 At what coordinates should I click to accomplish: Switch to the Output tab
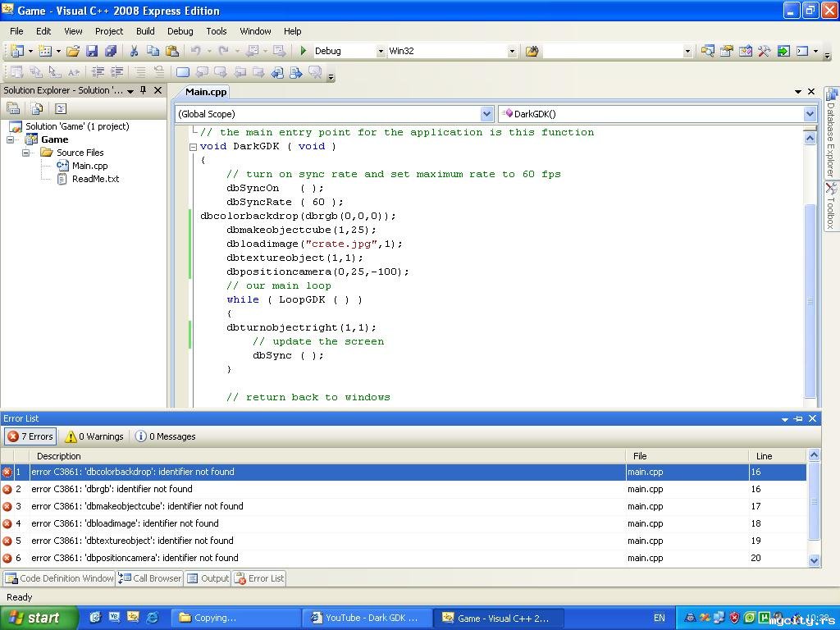208,578
